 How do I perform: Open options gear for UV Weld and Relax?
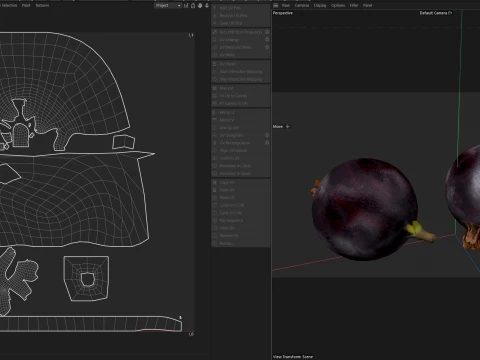point(267,47)
